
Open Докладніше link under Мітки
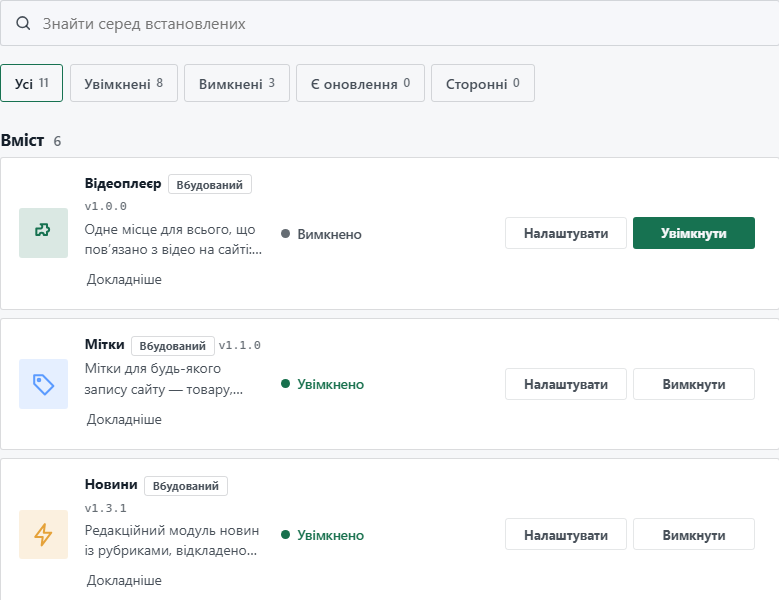(x=124, y=419)
